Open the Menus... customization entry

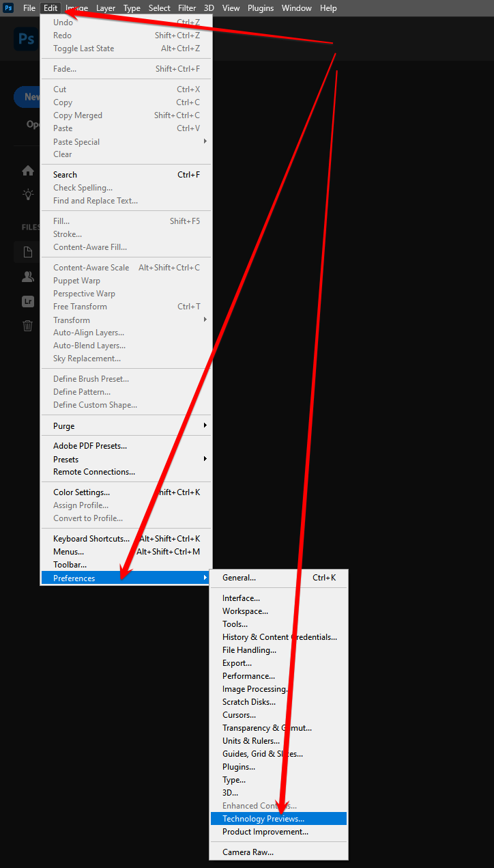coord(126,552)
